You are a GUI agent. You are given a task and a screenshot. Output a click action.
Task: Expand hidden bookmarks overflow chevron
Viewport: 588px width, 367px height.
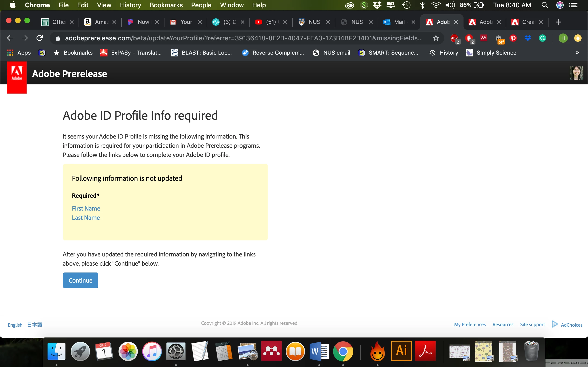click(577, 53)
